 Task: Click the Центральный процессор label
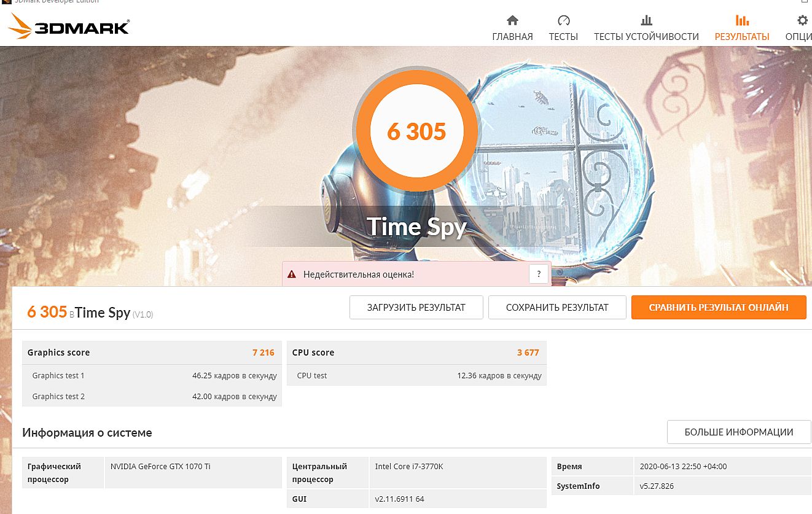(319, 473)
